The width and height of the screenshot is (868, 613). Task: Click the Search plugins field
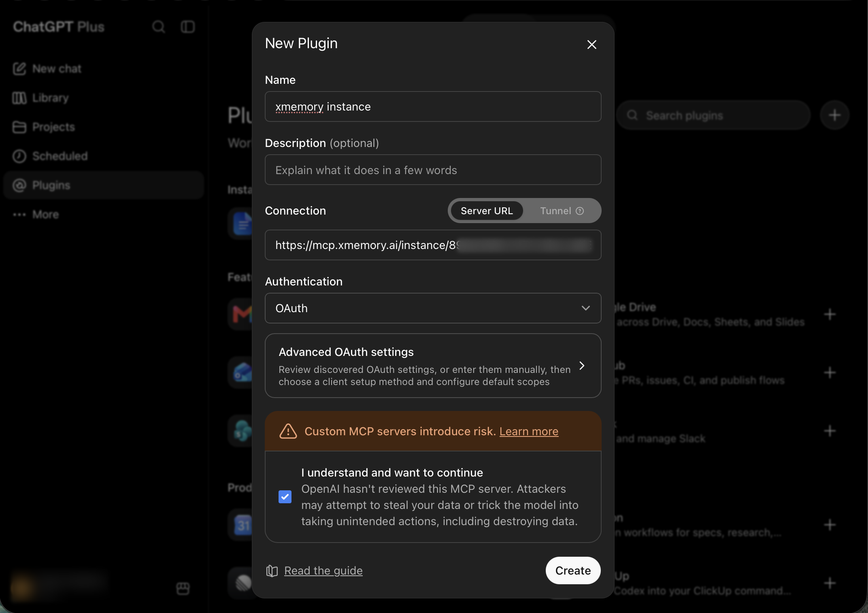coord(713,115)
